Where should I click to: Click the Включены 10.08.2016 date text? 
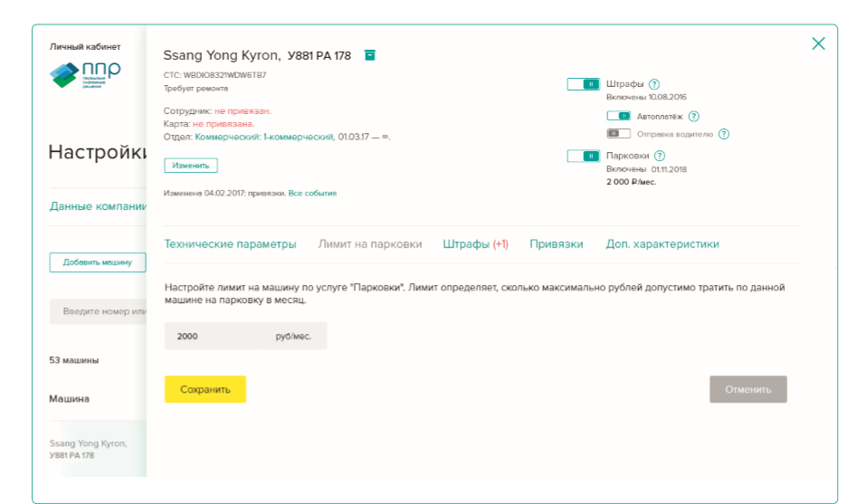646,98
